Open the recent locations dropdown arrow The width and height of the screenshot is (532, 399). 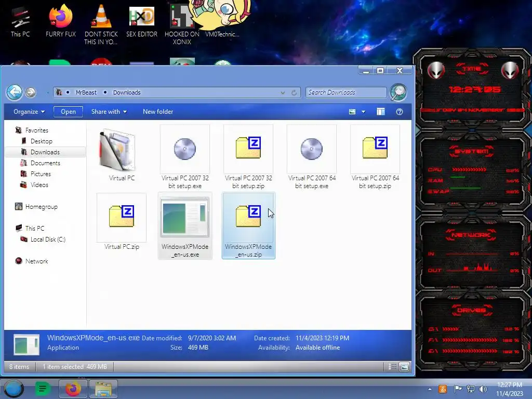(x=48, y=92)
